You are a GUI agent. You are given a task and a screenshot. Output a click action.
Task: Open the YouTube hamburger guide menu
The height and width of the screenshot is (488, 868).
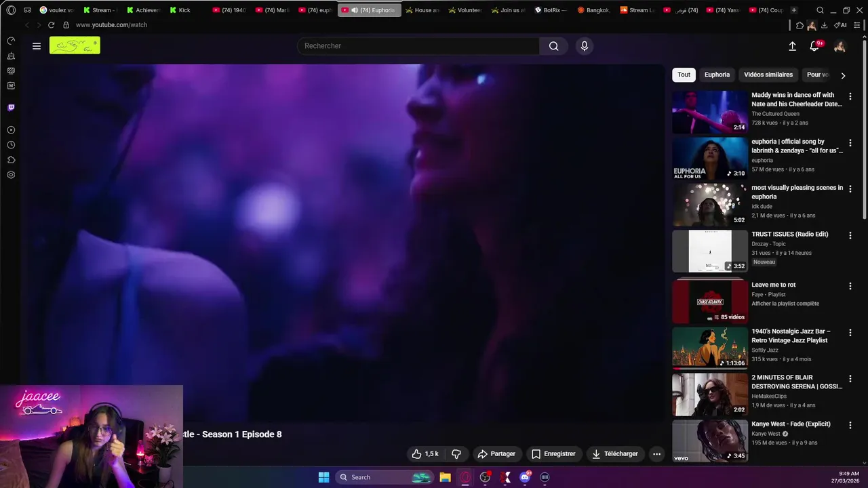click(x=37, y=46)
